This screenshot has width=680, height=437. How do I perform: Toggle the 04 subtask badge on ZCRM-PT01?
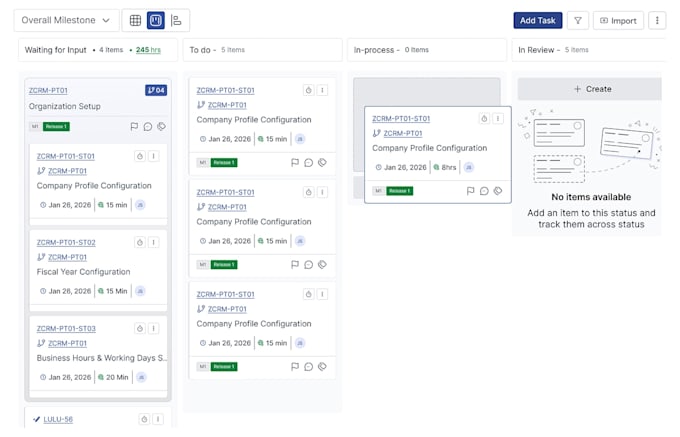pos(156,90)
